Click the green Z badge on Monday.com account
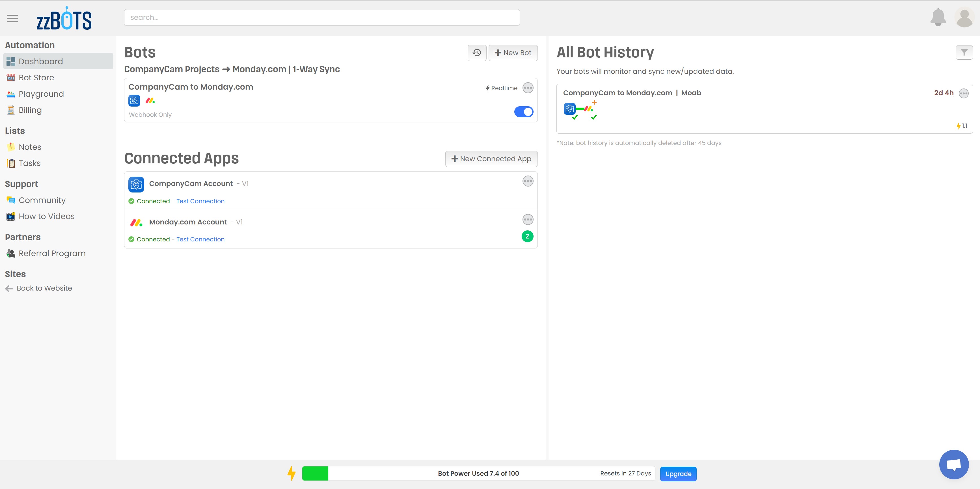Image resolution: width=980 pixels, height=489 pixels. point(527,237)
